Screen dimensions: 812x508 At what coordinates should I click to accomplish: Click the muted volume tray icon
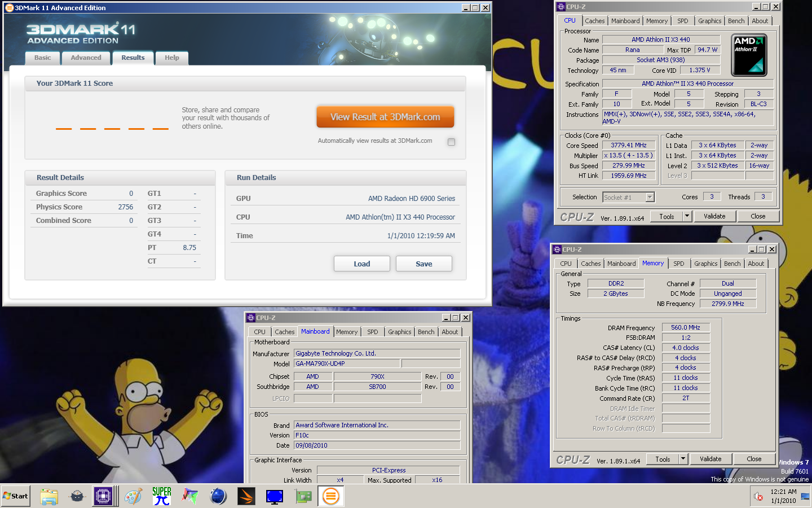click(758, 497)
